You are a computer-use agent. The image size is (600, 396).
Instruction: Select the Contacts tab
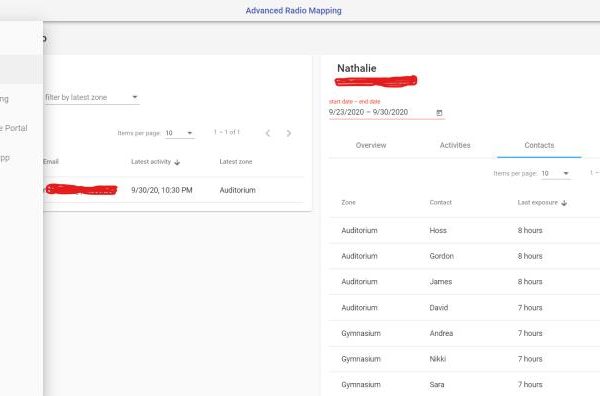click(539, 145)
